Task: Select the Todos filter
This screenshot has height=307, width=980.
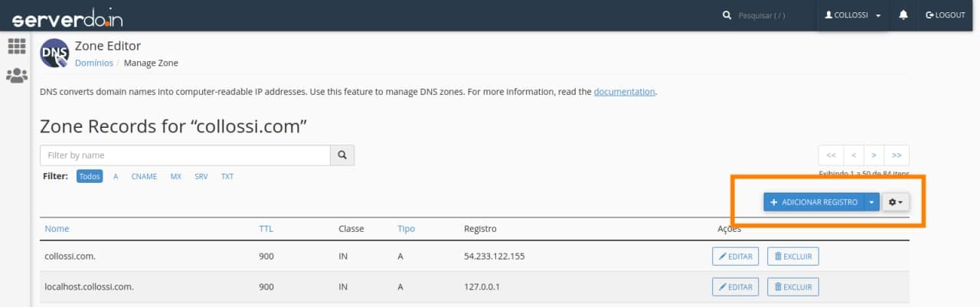Action: click(90, 176)
